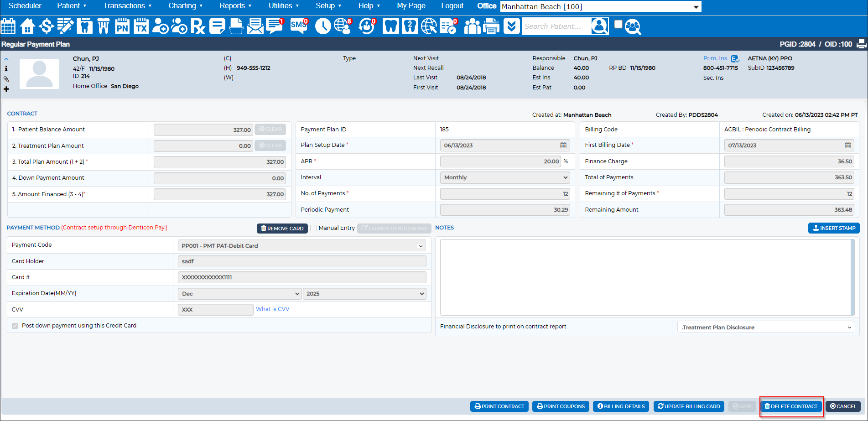Open the expiration month Dec dropdown
The height and width of the screenshot is (421, 868).
239,294
